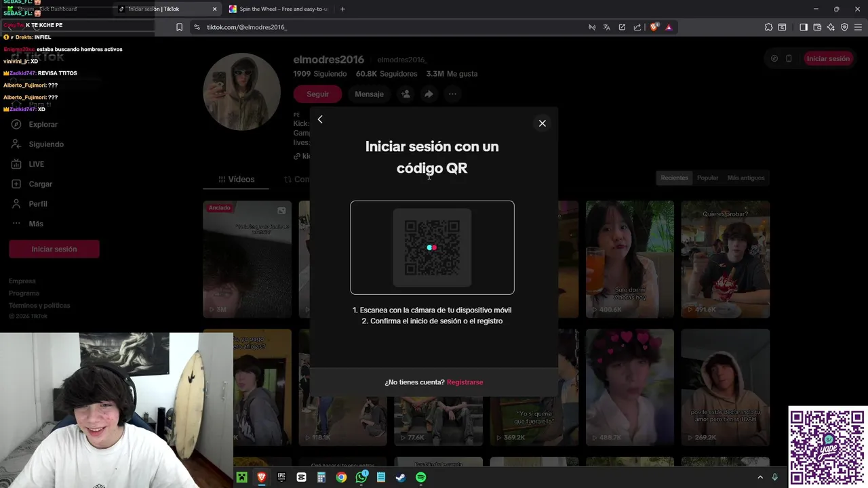Click sidebar Iniciar sesión button
The height and width of the screenshot is (488, 868).
tap(54, 249)
